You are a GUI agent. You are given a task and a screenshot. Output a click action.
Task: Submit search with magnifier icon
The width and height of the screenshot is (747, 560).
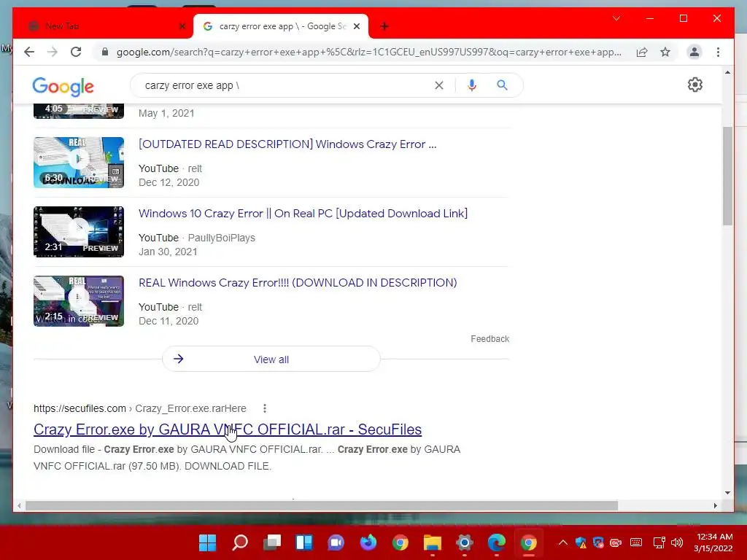click(x=502, y=85)
